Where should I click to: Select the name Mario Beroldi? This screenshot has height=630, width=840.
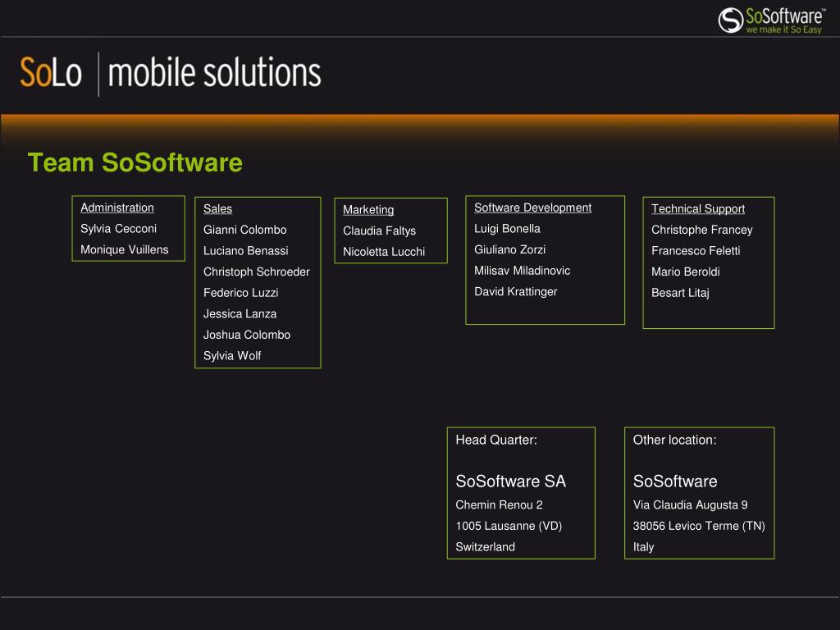point(685,272)
